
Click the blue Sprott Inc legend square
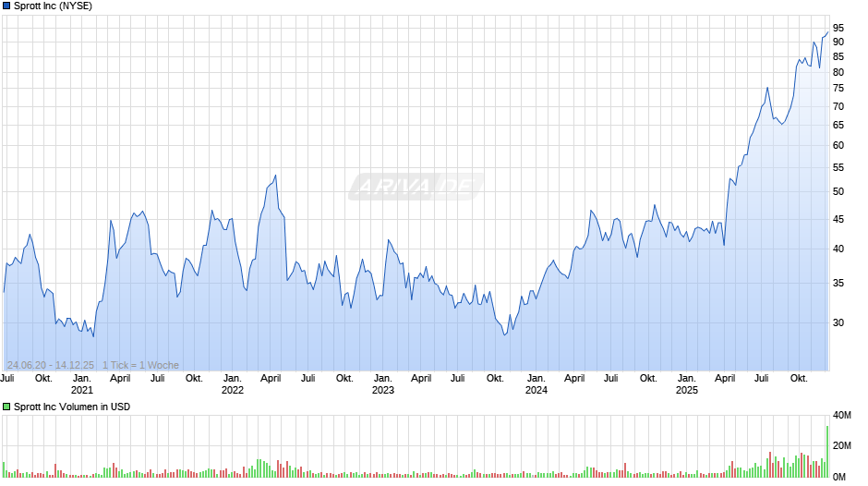click(6, 6)
